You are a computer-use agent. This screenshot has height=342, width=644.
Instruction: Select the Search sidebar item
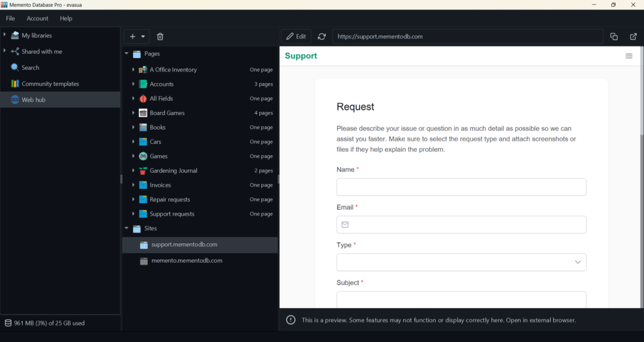coord(60,67)
